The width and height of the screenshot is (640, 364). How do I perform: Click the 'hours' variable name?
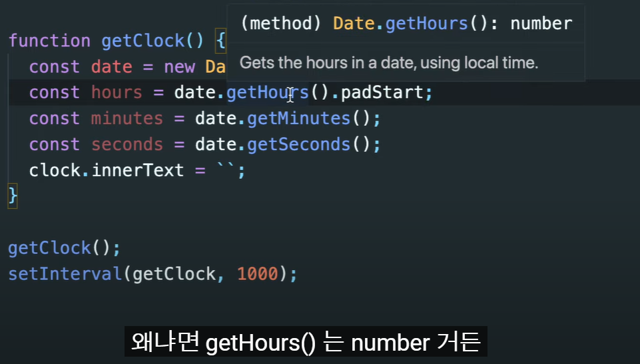117,92
